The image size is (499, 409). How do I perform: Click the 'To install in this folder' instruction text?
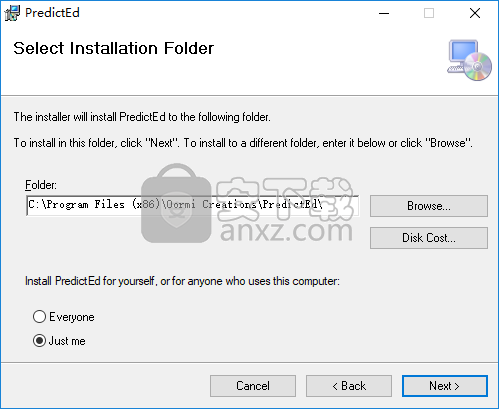coord(243,143)
